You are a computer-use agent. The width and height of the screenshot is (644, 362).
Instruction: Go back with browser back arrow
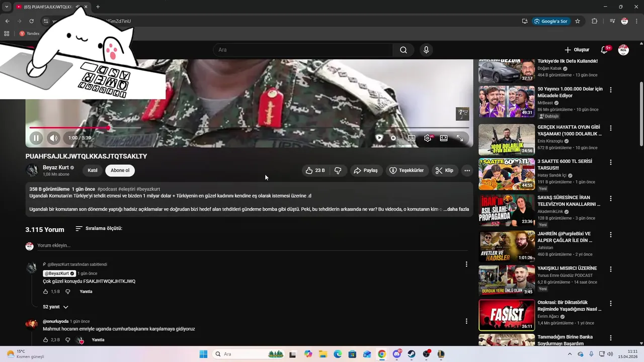tap(7, 21)
